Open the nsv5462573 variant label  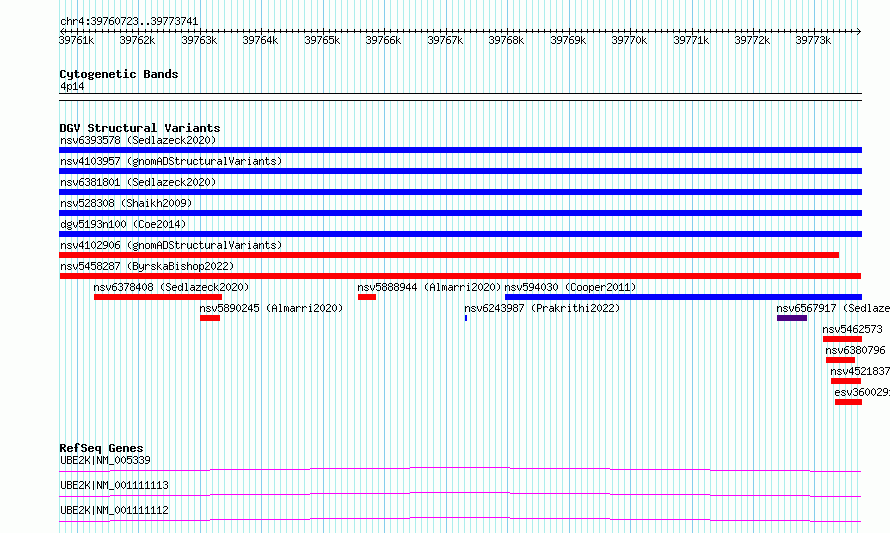853,329
